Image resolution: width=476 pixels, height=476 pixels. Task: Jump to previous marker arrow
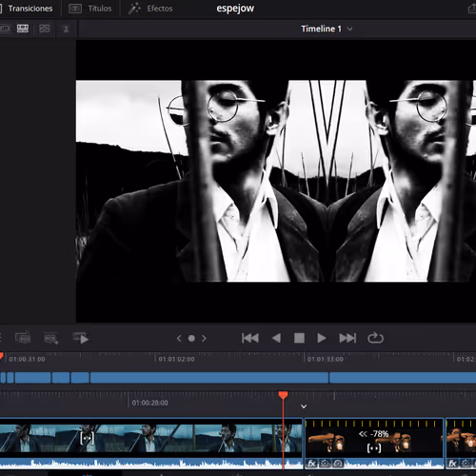(x=179, y=338)
